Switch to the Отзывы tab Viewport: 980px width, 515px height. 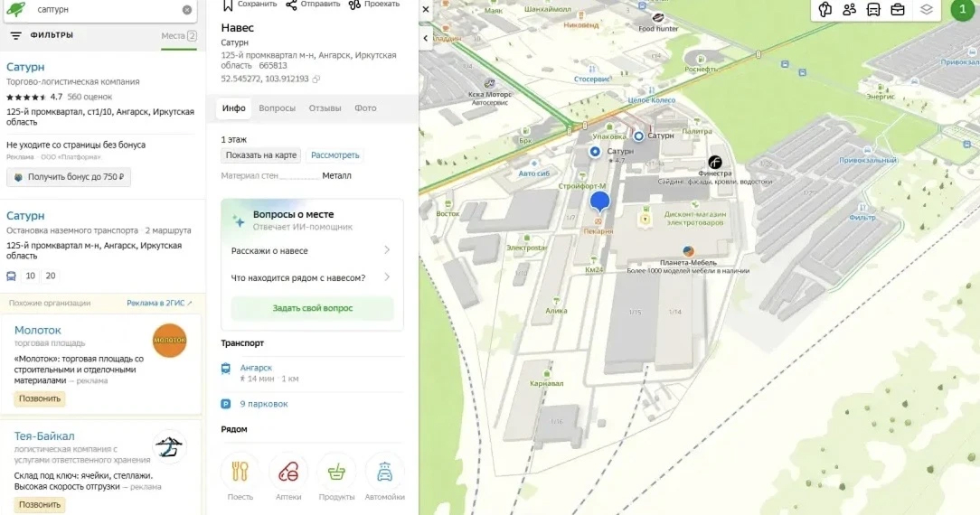pos(325,108)
